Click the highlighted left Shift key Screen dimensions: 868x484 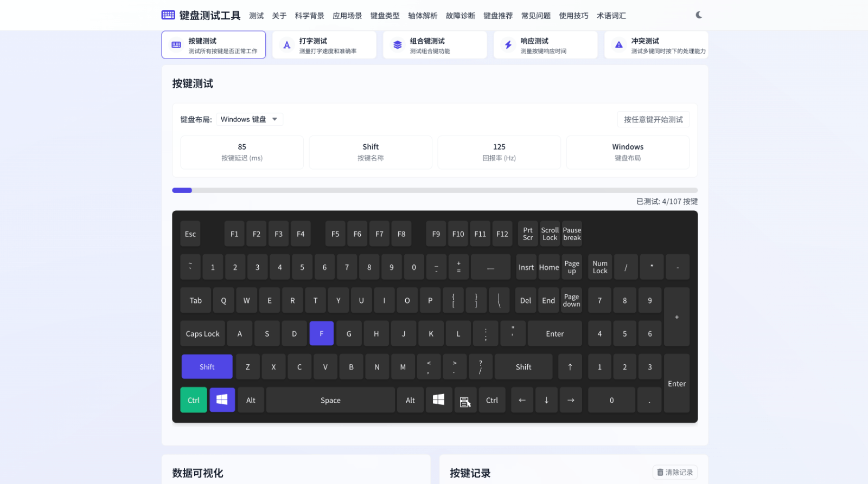click(x=207, y=367)
